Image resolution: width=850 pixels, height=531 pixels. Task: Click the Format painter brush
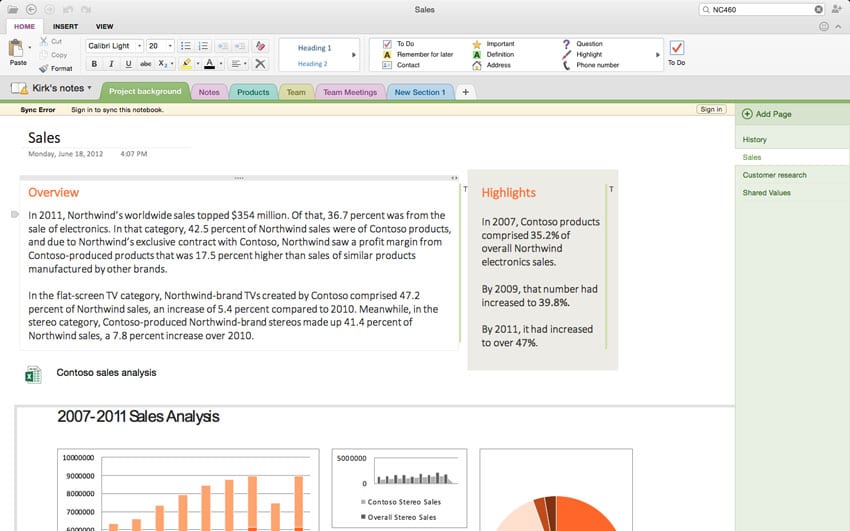(43, 68)
